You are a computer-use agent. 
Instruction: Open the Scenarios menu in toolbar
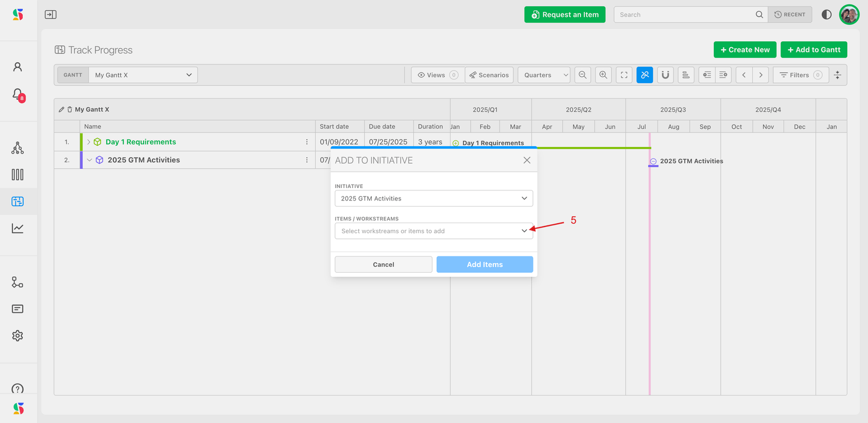pyautogui.click(x=489, y=75)
